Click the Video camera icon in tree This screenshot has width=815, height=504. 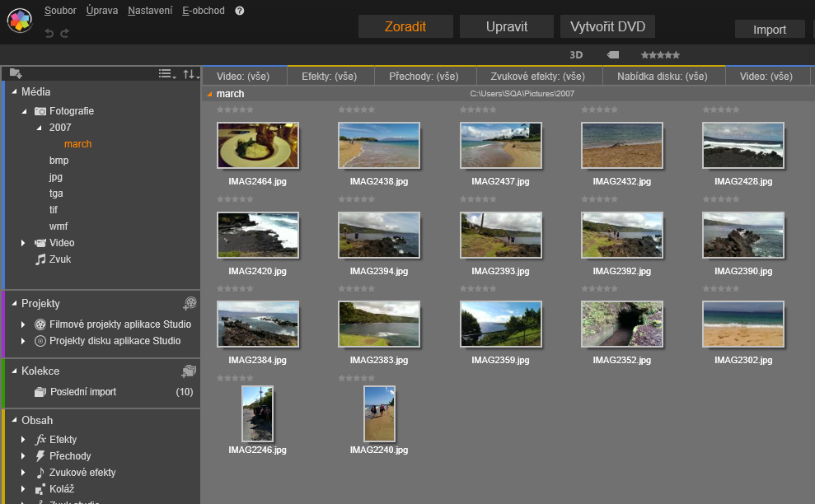40,243
